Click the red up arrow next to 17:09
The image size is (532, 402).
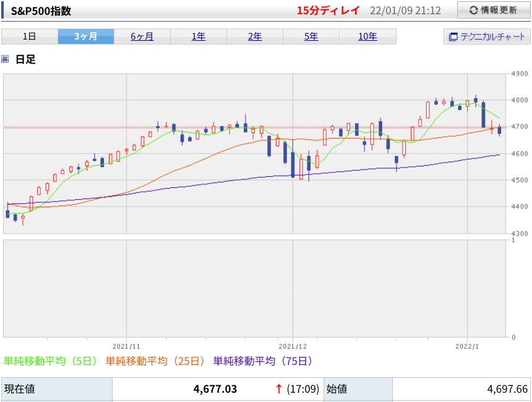pyautogui.click(x=278, y=389)
